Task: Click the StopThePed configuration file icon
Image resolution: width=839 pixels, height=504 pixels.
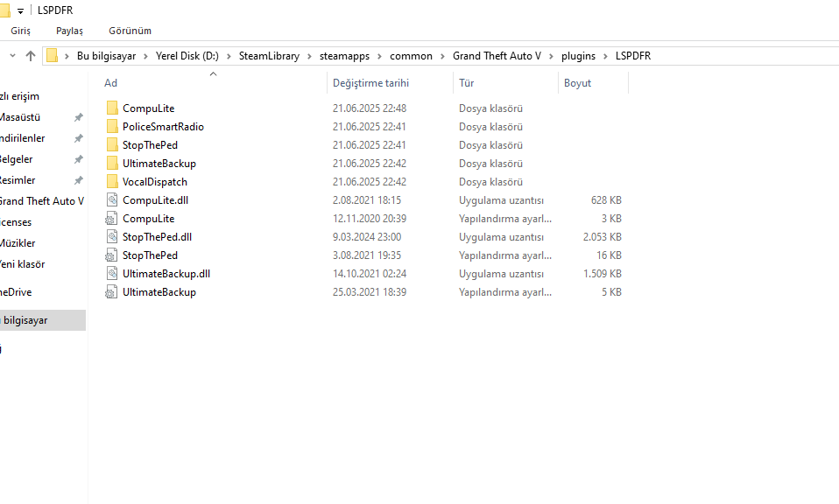Action: [x=111, y=255]
